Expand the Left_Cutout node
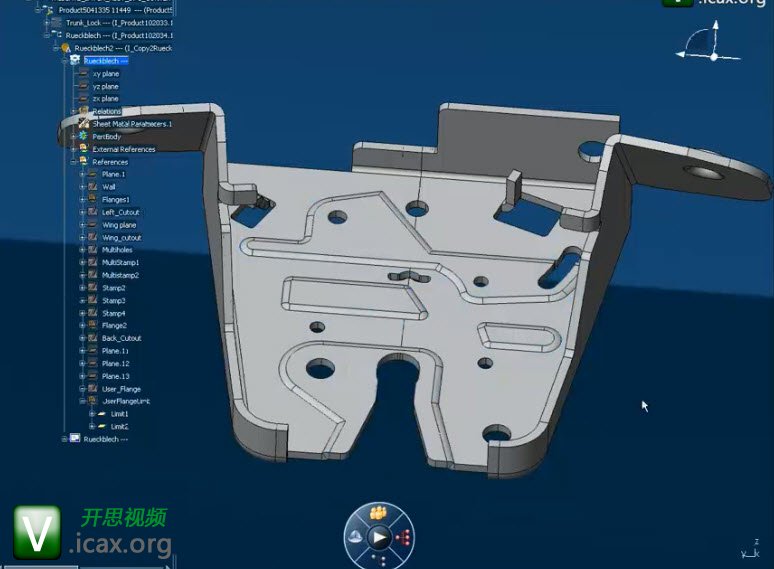The image size is (774, 569). (x=82, y=212)
